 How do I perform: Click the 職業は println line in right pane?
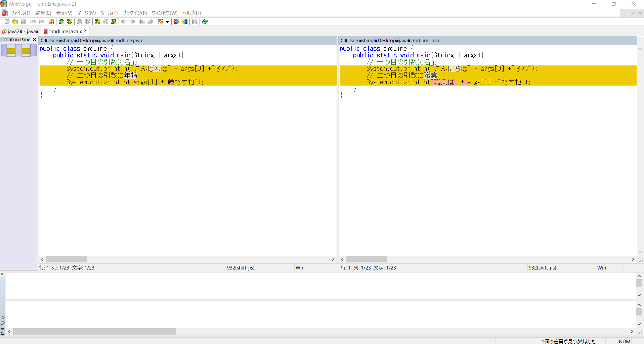click(488, 82)
